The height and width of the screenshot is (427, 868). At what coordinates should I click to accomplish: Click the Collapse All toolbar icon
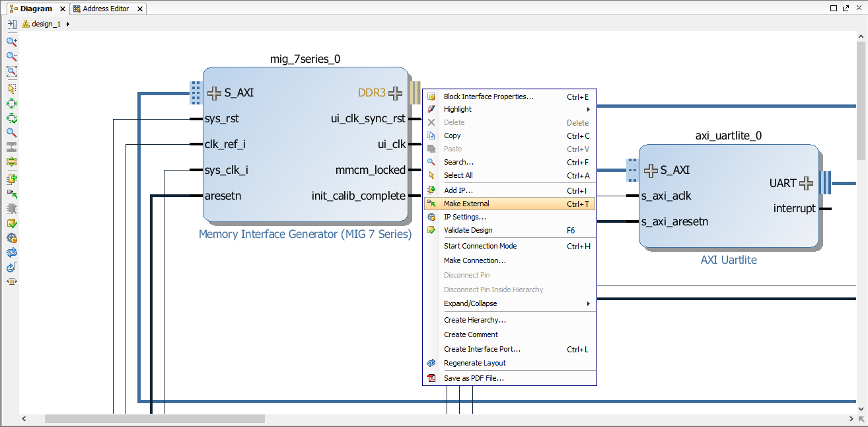pos(11,147)
